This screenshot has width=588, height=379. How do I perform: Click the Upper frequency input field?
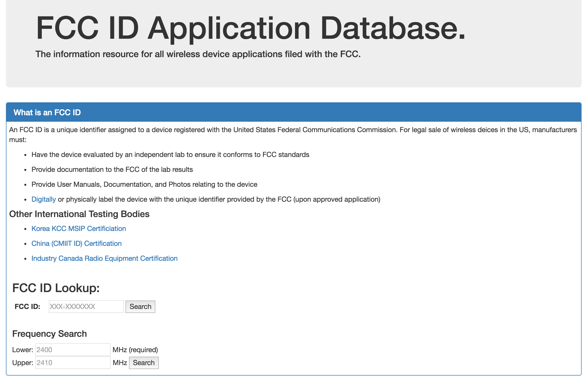point(73,363)
